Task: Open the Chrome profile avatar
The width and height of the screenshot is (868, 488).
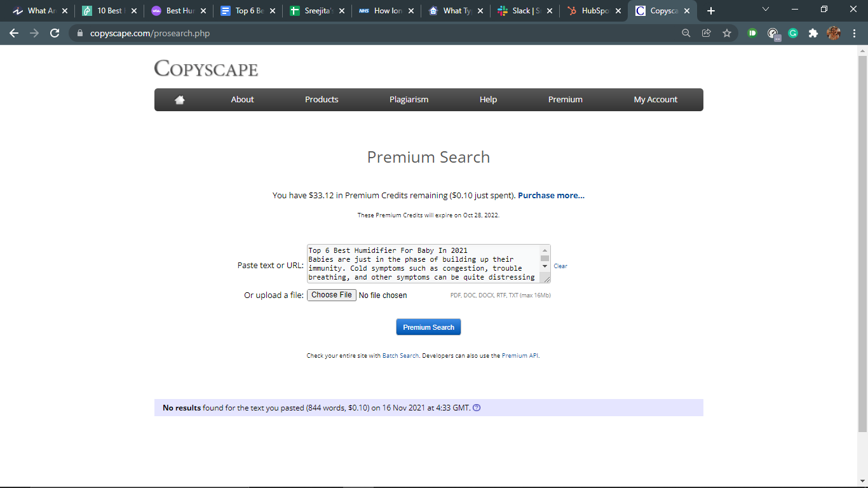Action: pyautogui.click(x=834, y=33)
